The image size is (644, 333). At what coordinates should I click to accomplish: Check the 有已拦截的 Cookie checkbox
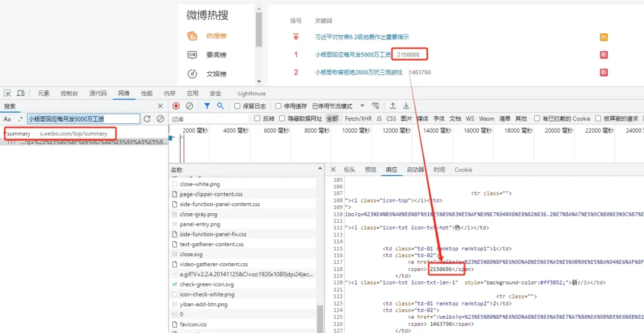pos(537,119)
